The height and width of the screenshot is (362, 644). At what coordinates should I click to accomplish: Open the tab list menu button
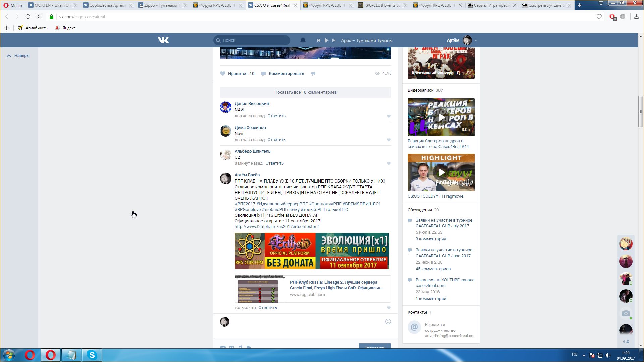pyautogui.click(x=601, y=4)
